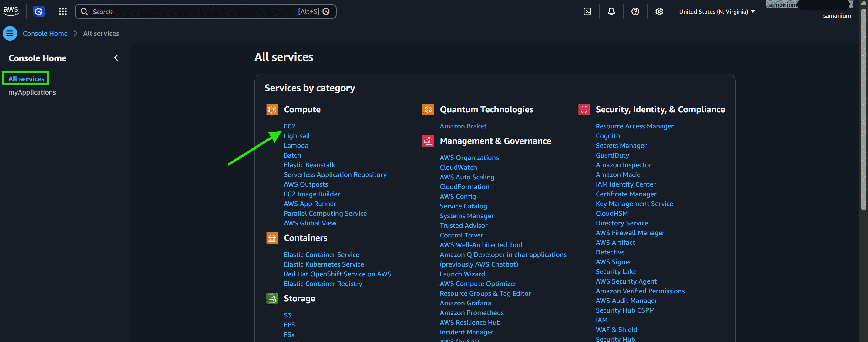Open the services grid menu

[x=63, y=12]
